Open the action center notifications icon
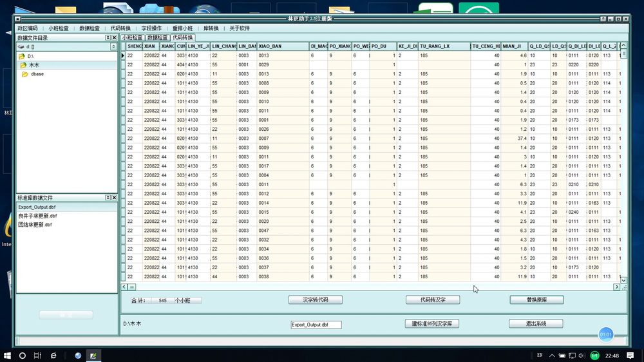This screenshot has width=644, height=362. 630,356
